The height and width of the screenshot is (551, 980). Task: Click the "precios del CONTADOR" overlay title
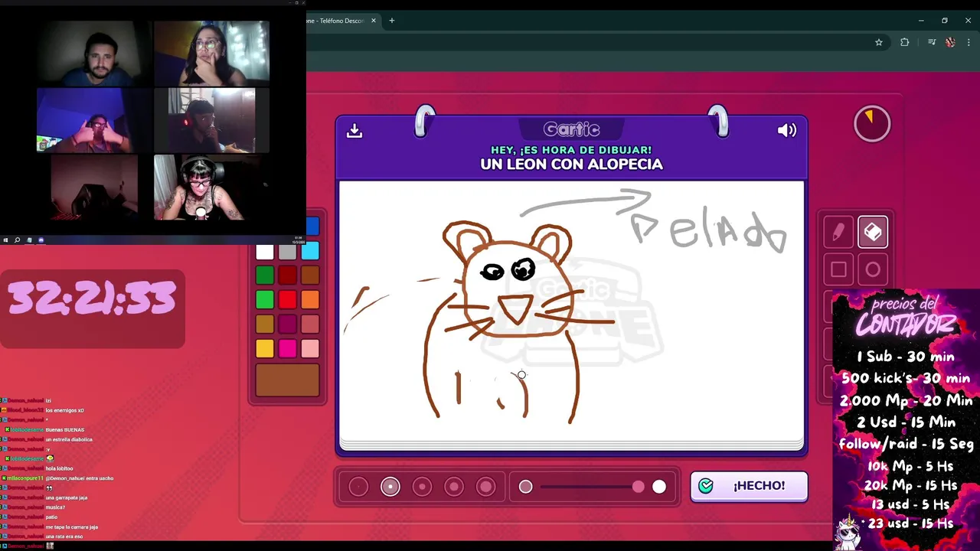(906, 316)
